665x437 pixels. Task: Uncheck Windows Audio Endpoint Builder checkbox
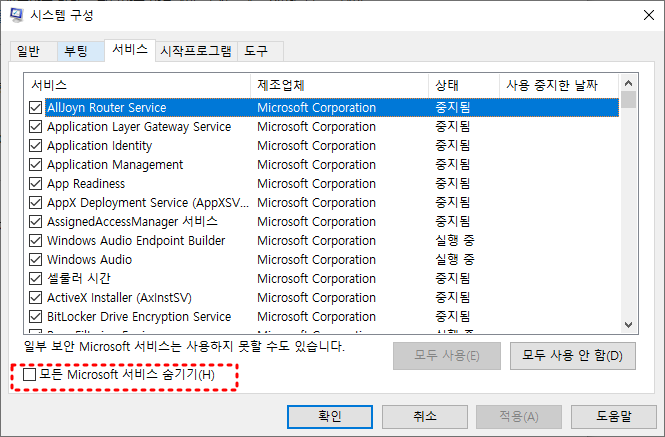coord(36,241)
